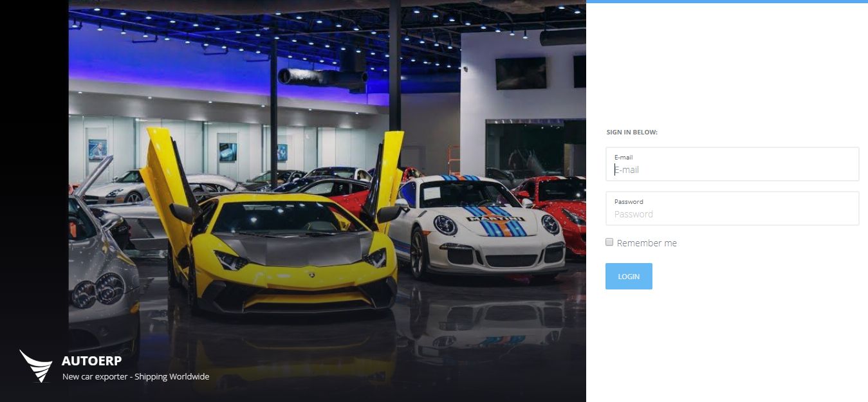The height and width of the screenshot is (402, 868).
Task: Click the Martini logo on the Porsche hood
Action: pyautogui.click(x=495, y=219)
